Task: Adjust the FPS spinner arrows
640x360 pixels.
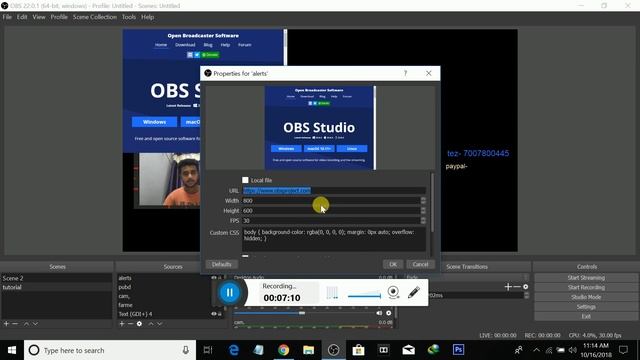Action: (423, 220)
